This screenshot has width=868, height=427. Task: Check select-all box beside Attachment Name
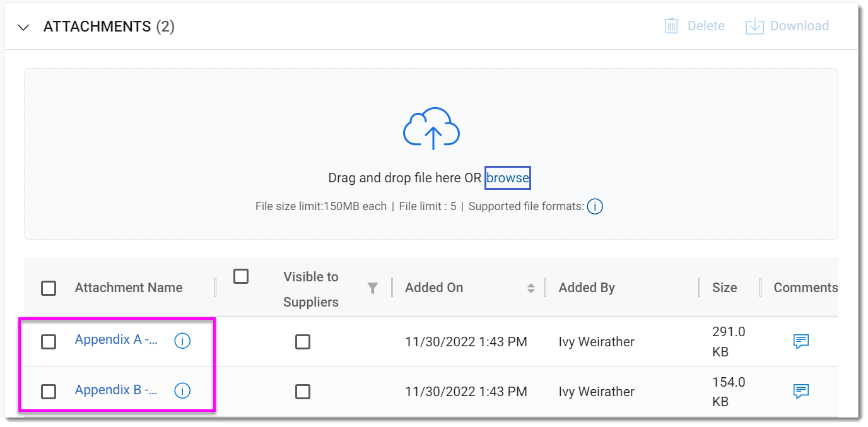49,288
